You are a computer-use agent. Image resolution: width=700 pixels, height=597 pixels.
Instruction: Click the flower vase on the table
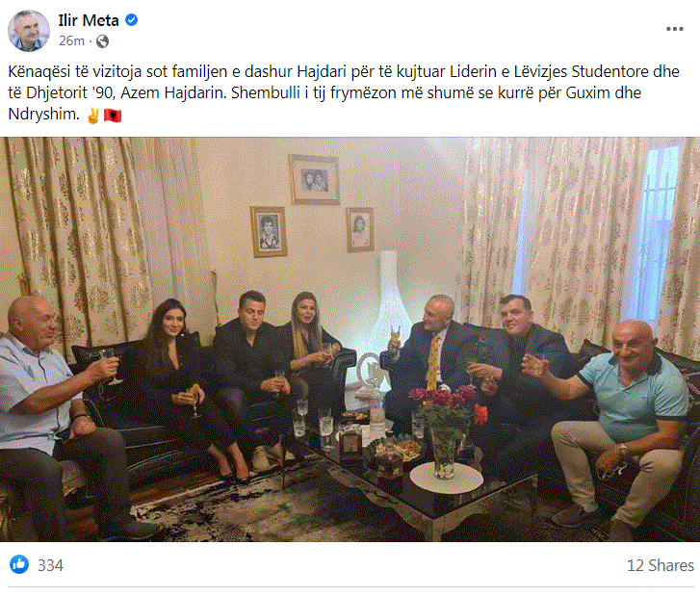pos(443,431)
